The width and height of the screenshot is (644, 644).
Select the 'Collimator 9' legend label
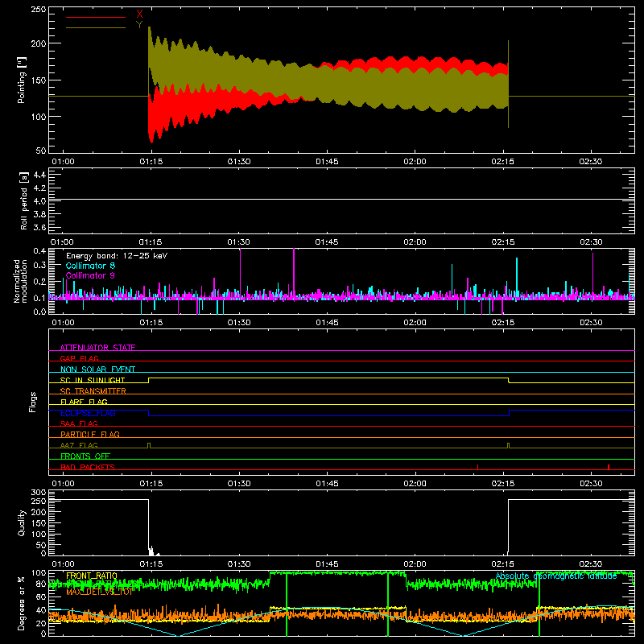pyautogui.click(x=90, y=275)
